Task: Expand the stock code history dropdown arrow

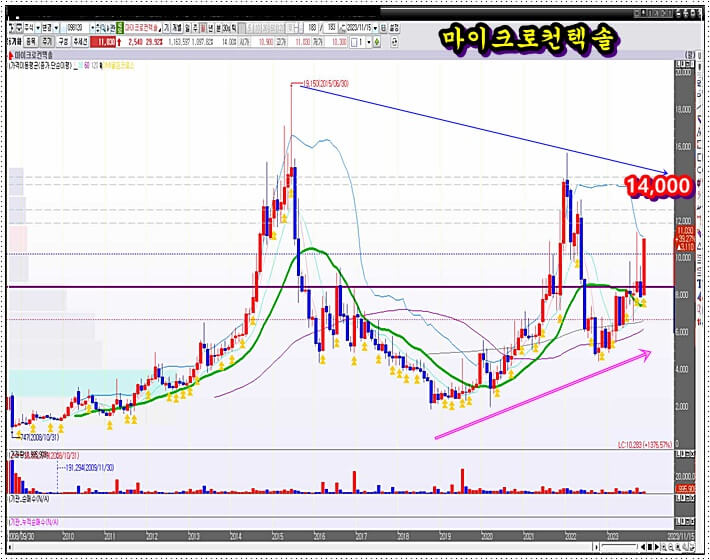Action: (92, 28)
